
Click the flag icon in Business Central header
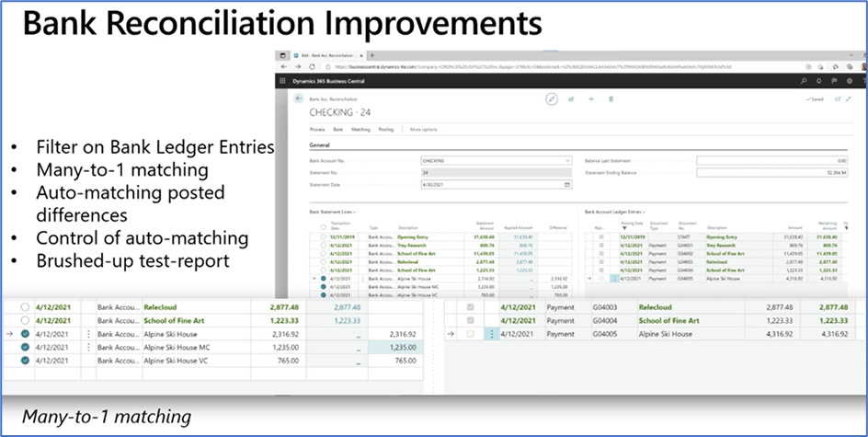[x=834, y=81]
